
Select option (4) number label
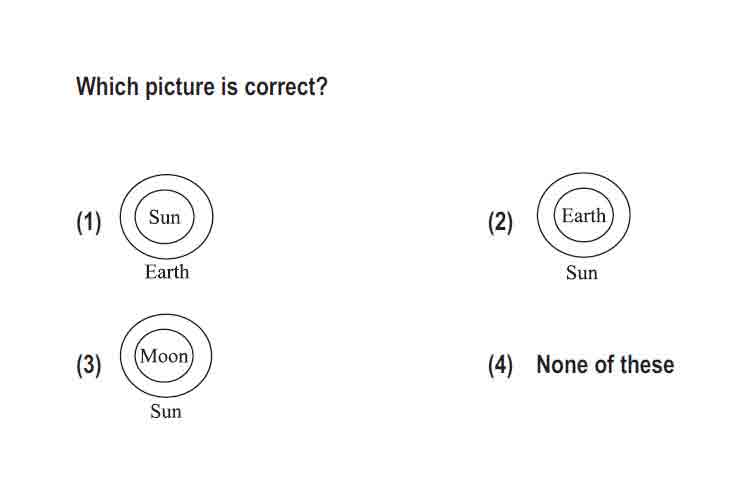[500, 365]
